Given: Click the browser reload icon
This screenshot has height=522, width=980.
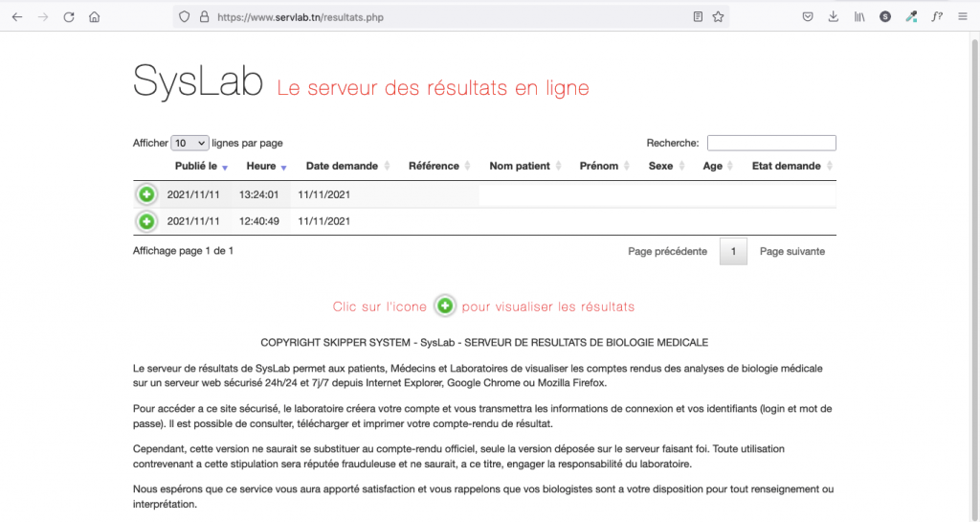Looking at the screenshot, I should (x=69, y=16).
